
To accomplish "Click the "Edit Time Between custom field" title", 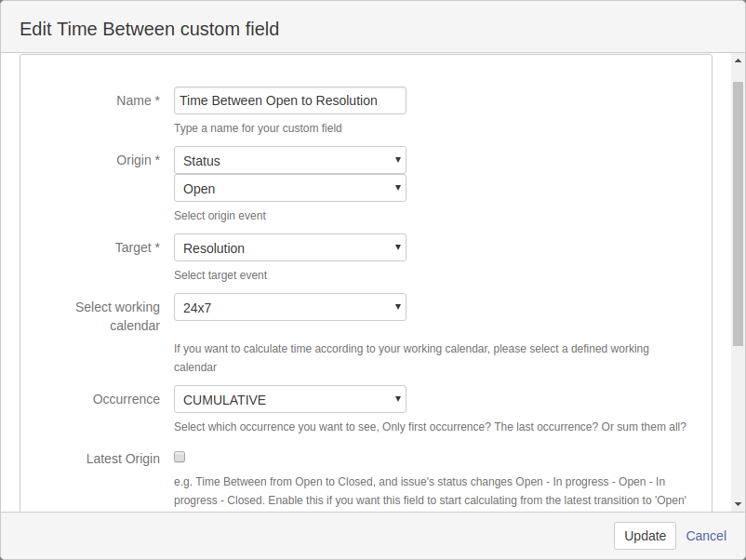I will pos(150,29).
